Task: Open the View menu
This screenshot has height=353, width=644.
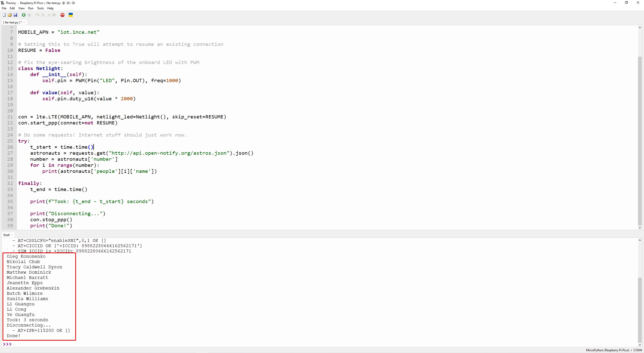Action: click(x=21, y=8)
